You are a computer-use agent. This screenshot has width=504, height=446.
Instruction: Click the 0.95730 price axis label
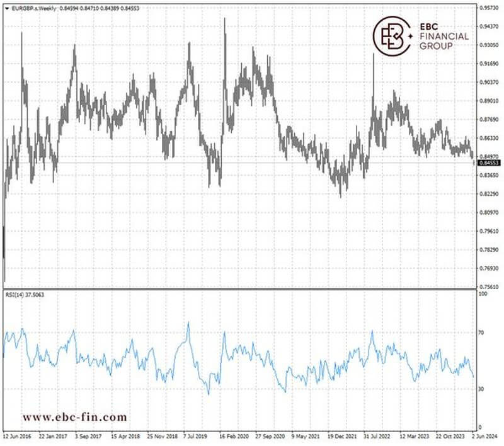pos(489,8)
